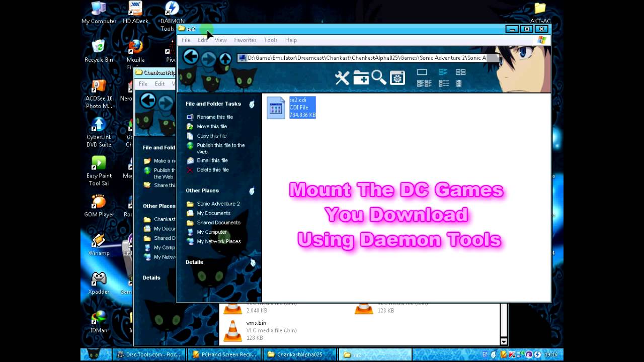
Task: Open File menu in ChankastAlpha025 window
Action: (x=143, y=84)
